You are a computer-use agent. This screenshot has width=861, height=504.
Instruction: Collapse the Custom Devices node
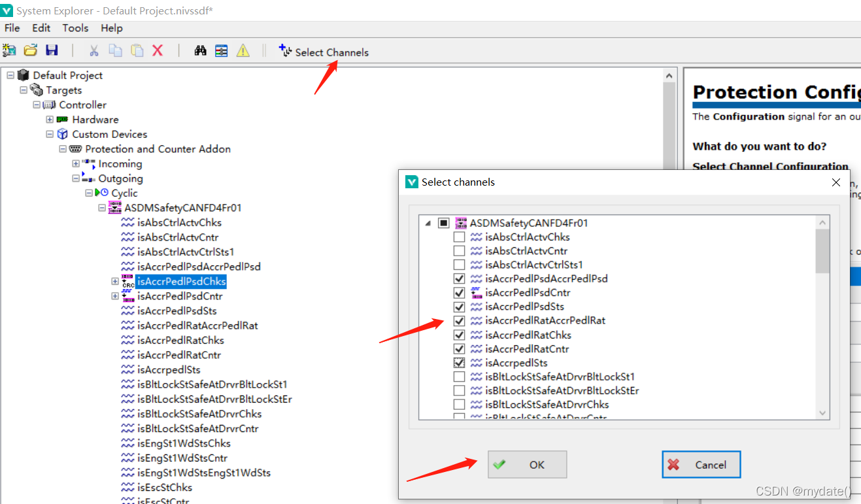coord(50,134)
